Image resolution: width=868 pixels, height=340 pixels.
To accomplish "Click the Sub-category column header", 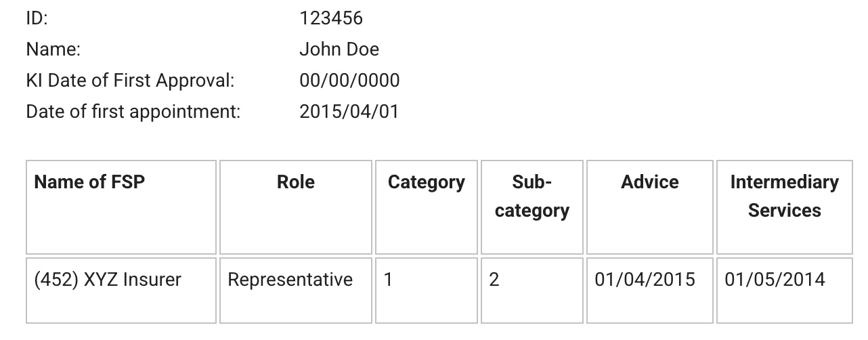I will click(531, 196).
